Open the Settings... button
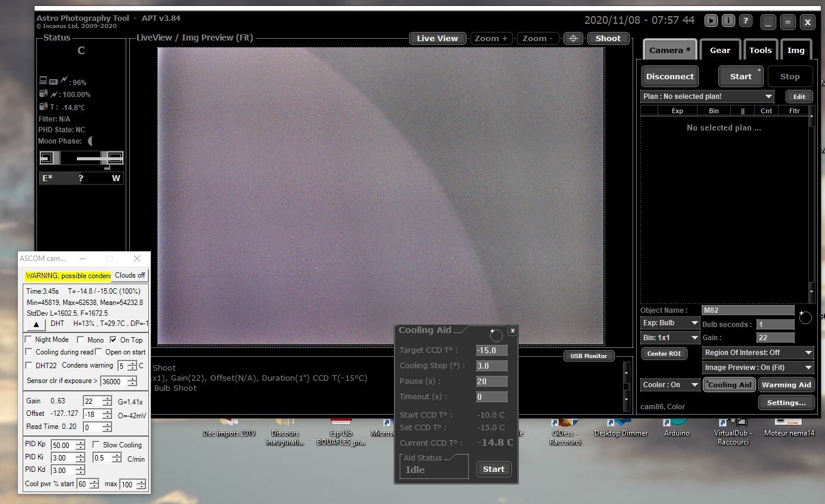Viewport: 825px width, 504px height. pos(786,403)
